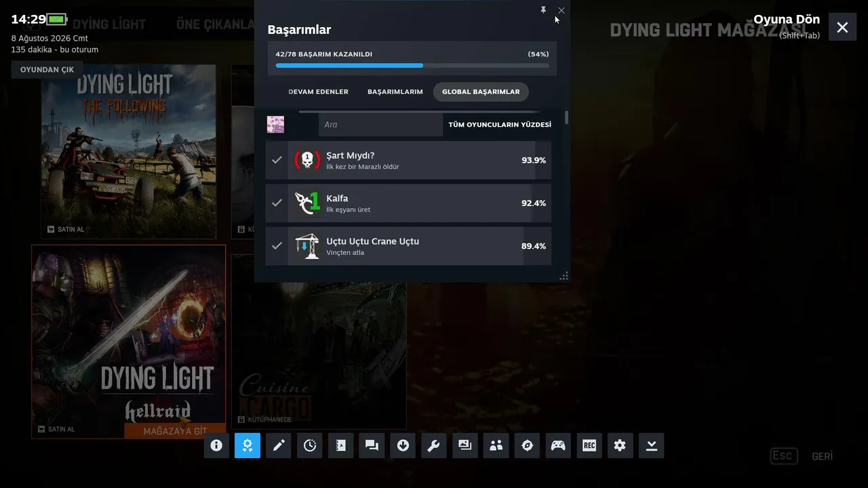Open the downloads arrow icon in toolbar
This screenshot has width=868, height=488.
pos(403,445)
